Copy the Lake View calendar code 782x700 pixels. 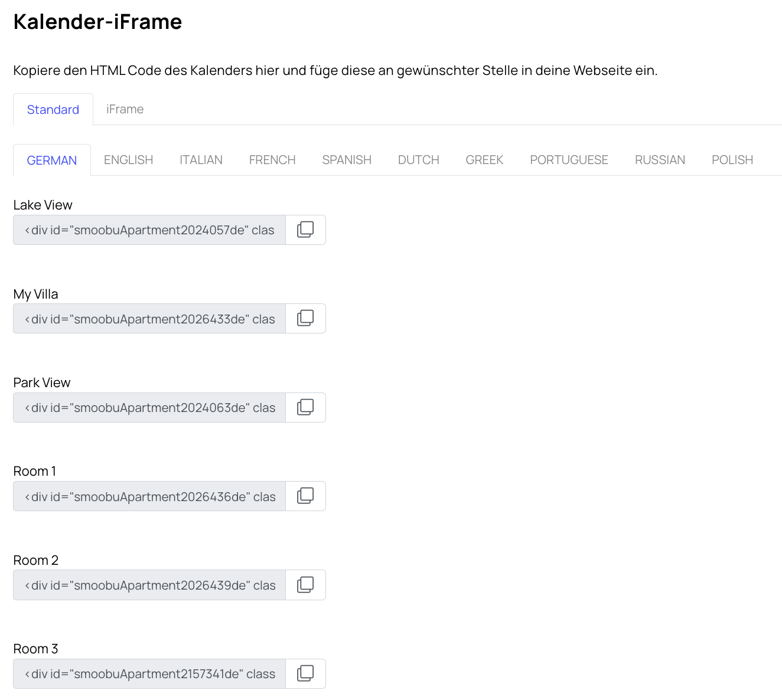[x=305, y=230]
